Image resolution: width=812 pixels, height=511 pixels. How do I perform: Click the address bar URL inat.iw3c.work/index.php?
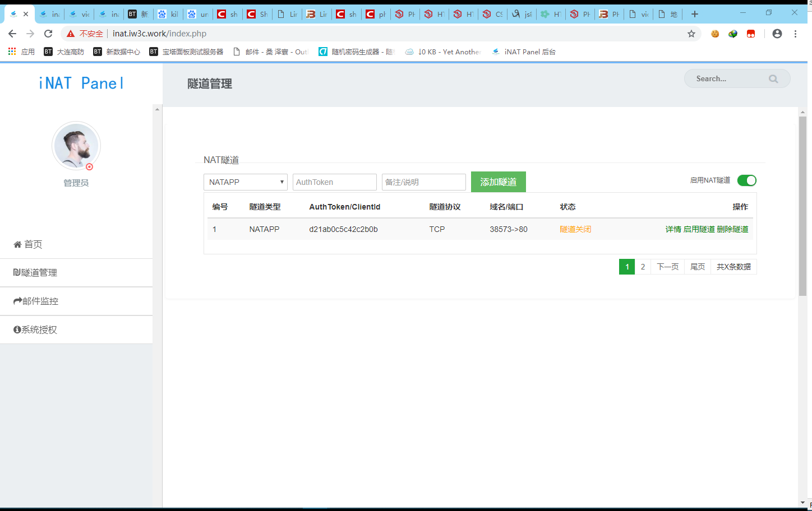point(160,34)
